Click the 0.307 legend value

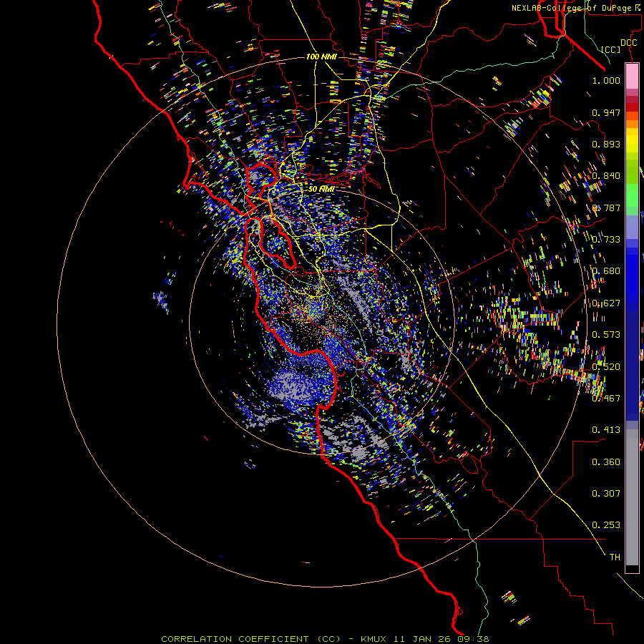606,494
